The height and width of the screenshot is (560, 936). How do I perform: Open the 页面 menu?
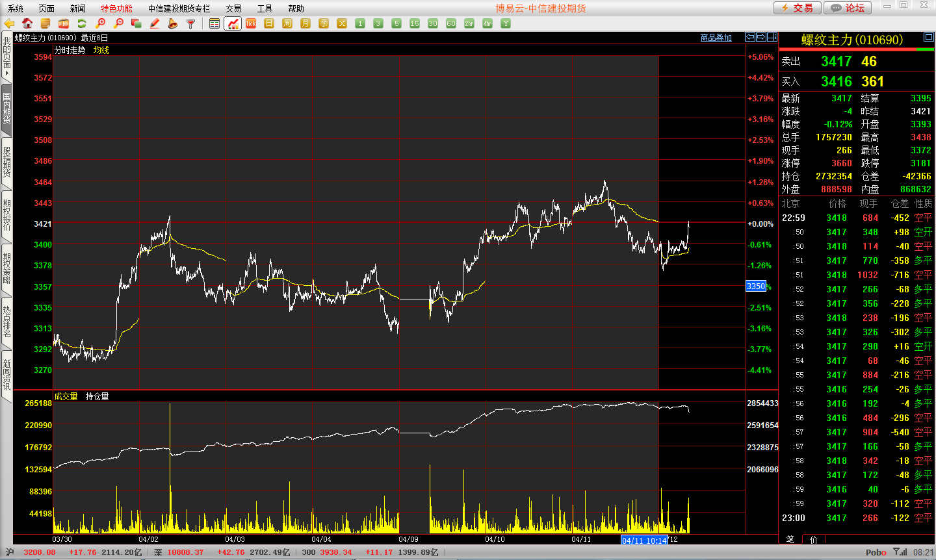(x=47, y=8)
